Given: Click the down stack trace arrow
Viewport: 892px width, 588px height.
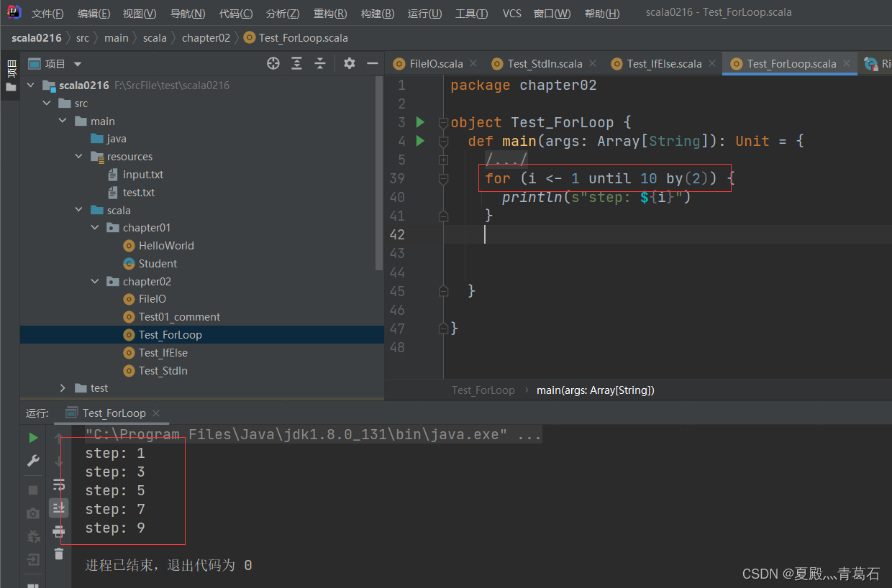Looking at the screenshot, I should pyautogui.click(x=59, y=461).
